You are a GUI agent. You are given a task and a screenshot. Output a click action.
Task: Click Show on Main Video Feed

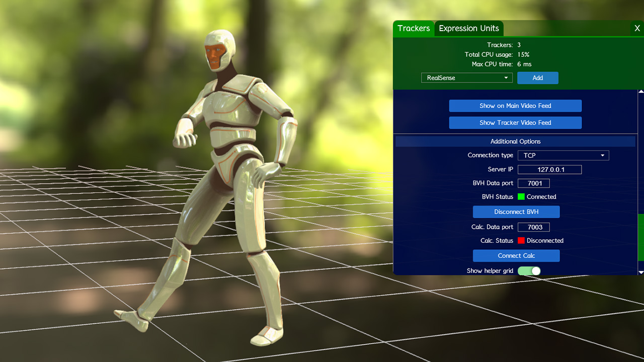(x=515, y=106)
